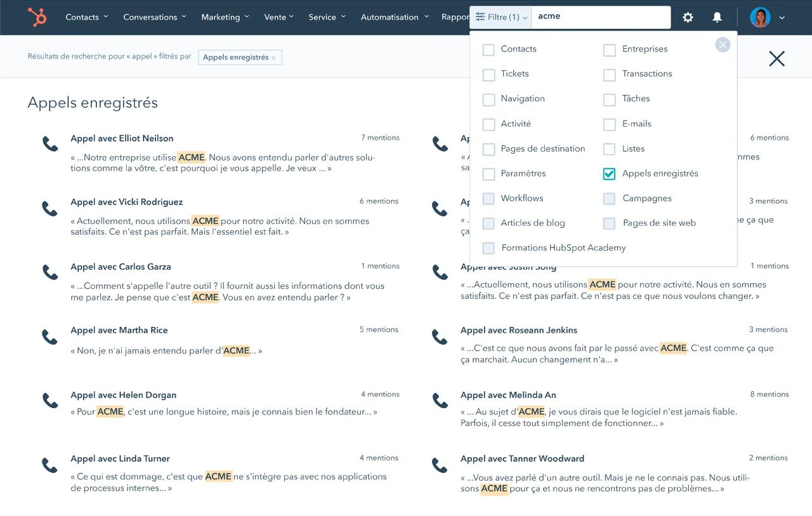Close search results with large X

tap(776, 59)
